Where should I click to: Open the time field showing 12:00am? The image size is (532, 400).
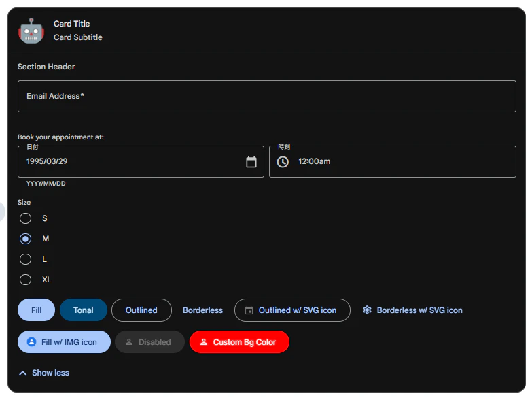tap(393, 162)
